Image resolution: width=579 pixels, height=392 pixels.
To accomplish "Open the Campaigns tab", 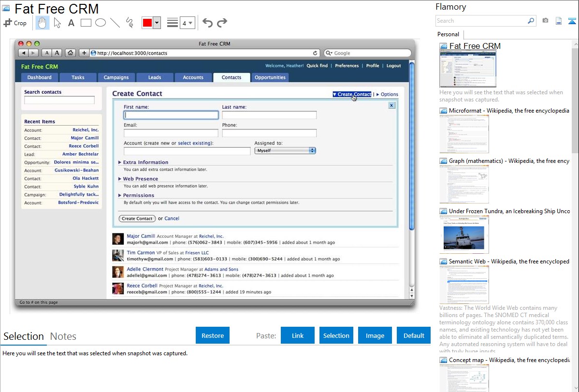I will click(x=116, y=77).
